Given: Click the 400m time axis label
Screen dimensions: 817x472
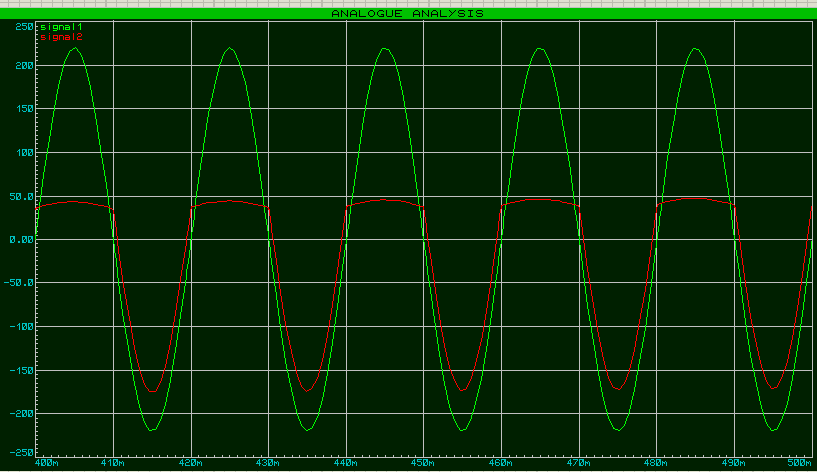Looking at the screenshot, I should click(46, 463).
